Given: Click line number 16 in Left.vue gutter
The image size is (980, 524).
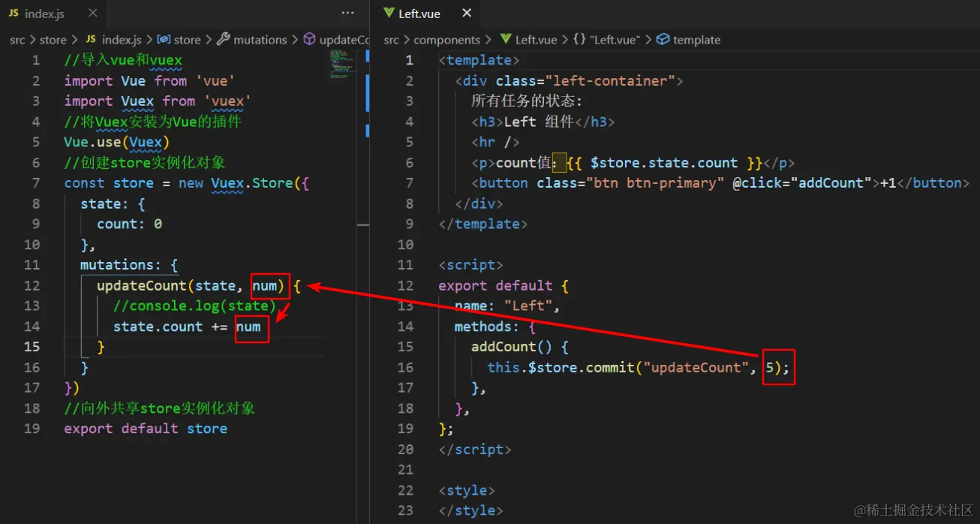Looking at the screenshot, I should coord(405,367).
